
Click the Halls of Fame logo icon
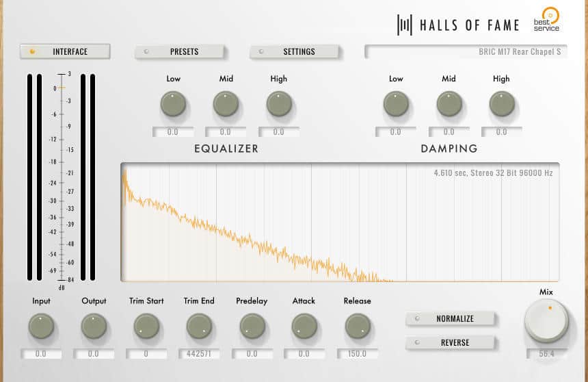tap(405, 25)
